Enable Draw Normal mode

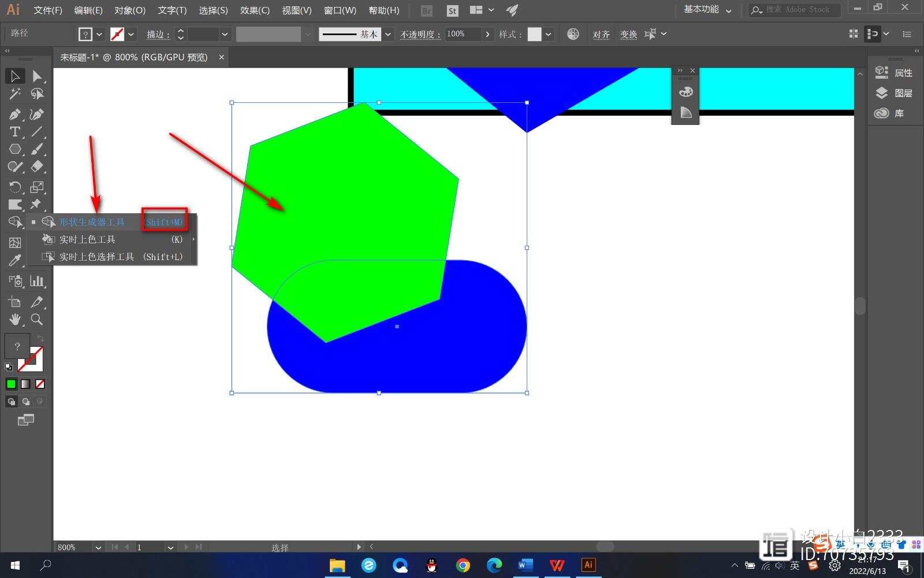(x=11, y=401)
